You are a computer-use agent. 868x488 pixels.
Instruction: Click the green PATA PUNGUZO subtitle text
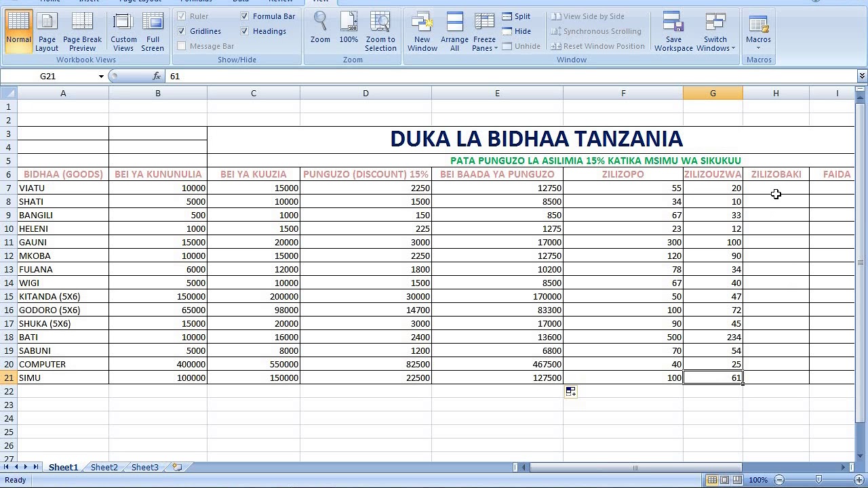(x=595, y=161)
